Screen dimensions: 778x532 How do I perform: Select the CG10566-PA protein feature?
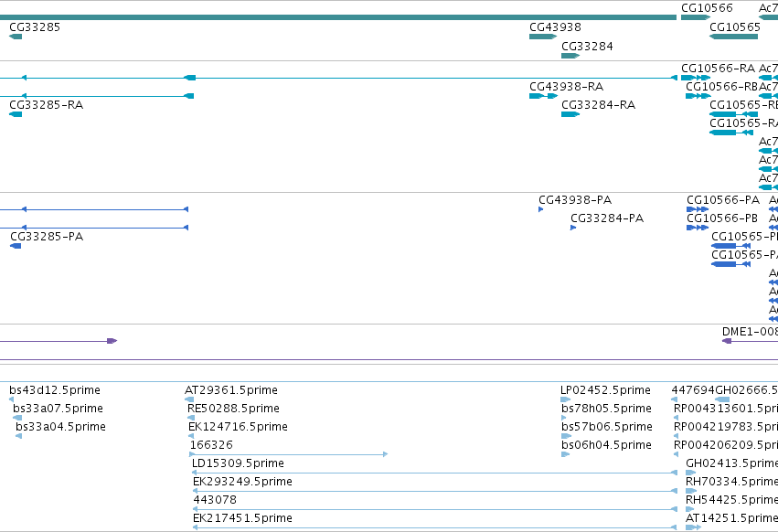point(698,209)
